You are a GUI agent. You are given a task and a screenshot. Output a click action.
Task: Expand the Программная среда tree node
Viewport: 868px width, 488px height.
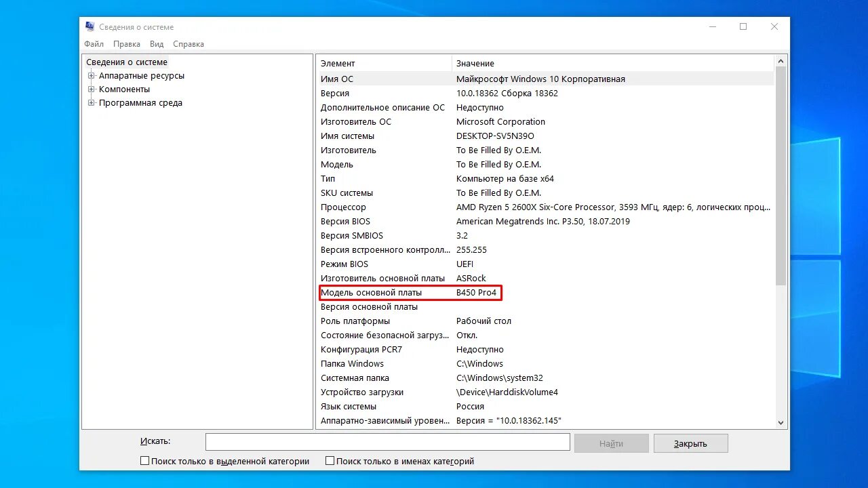(x=92, y=103)
